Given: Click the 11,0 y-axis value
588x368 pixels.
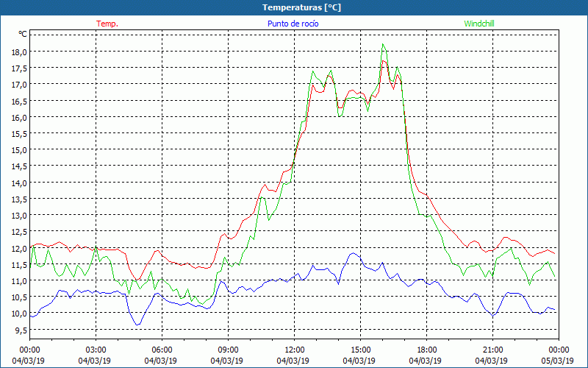Looking at the screenshot, I should point(19,281).
